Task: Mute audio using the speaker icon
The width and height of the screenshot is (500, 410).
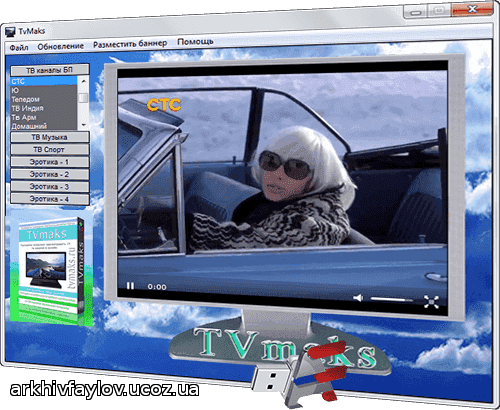Action: (x=358, y=298)
